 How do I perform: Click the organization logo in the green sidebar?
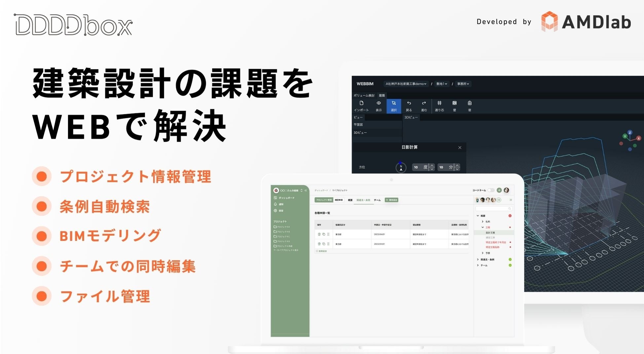[276, 191]
